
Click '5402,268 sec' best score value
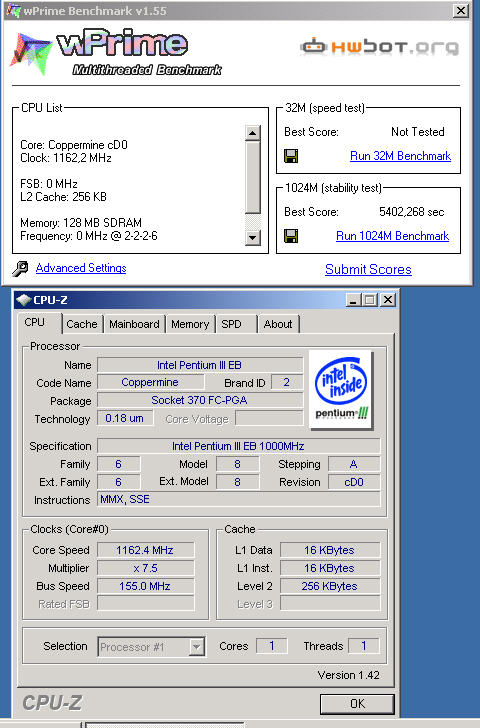[412, 212]
